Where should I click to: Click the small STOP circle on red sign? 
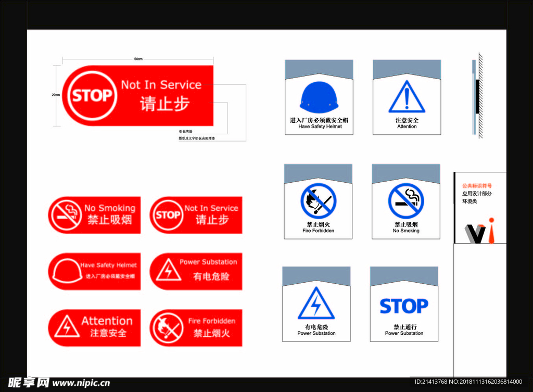pos(167,214)
